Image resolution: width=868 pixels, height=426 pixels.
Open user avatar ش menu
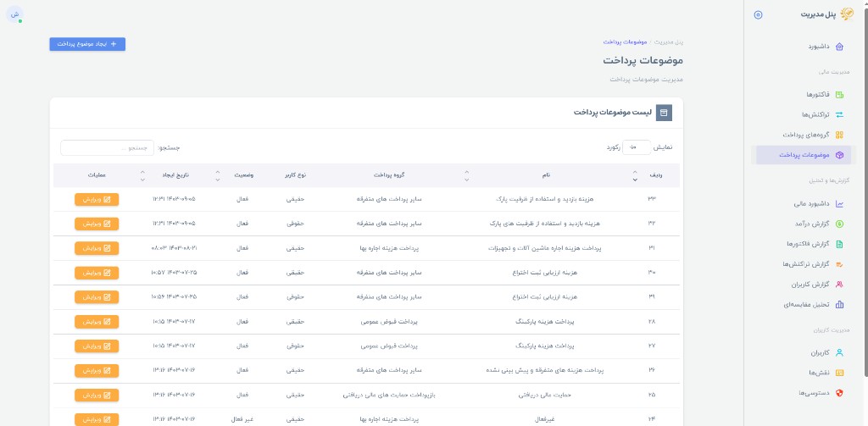(14, 14)
